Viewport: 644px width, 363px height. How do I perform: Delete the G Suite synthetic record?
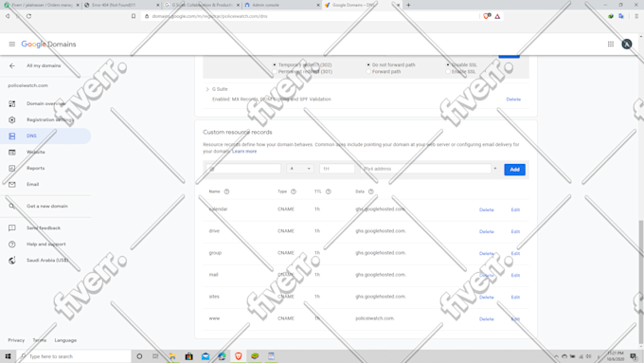click(x=513, y=100)
